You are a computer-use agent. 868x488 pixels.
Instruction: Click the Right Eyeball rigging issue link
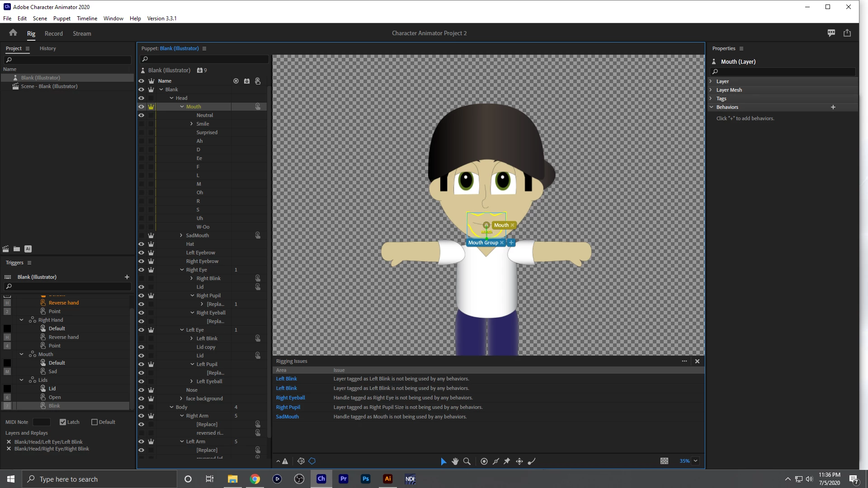click(x=290, y=398)
